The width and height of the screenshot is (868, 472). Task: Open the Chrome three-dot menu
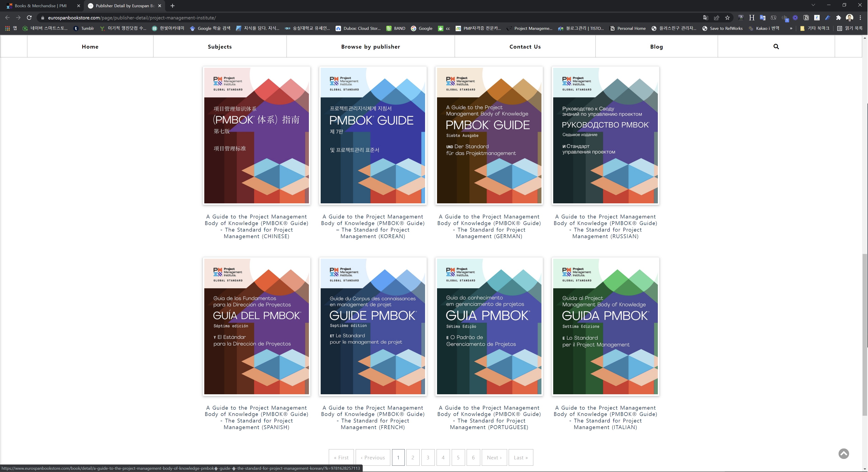pos(860,18)
